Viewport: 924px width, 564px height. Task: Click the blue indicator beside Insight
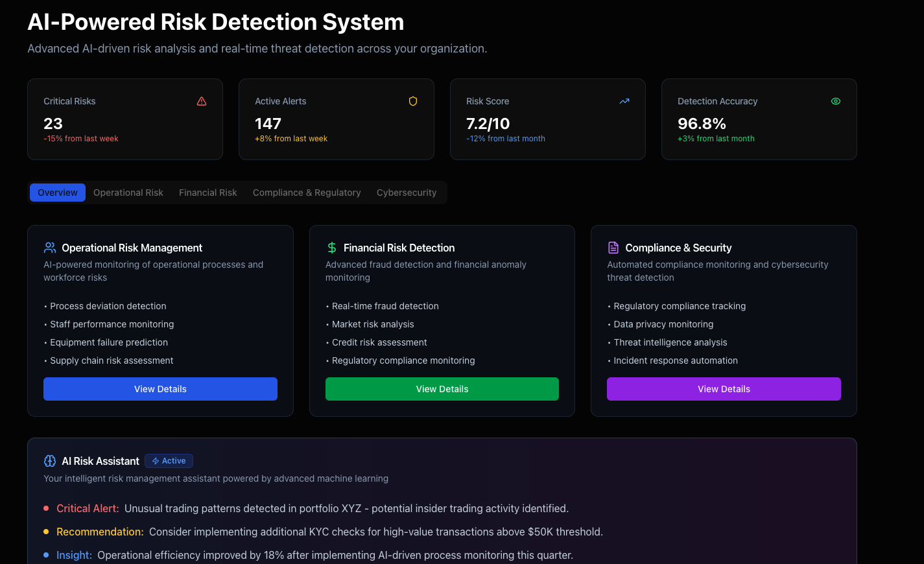click(x=45, y=555)
